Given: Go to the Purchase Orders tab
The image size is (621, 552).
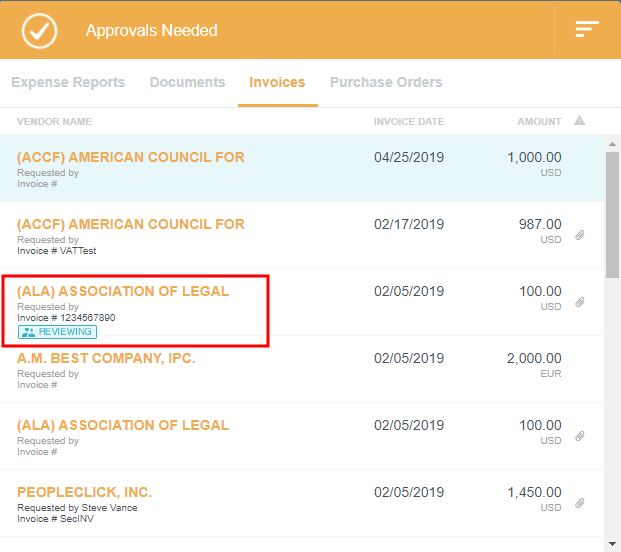Looking at the screenshot, I should click(386, 82).
